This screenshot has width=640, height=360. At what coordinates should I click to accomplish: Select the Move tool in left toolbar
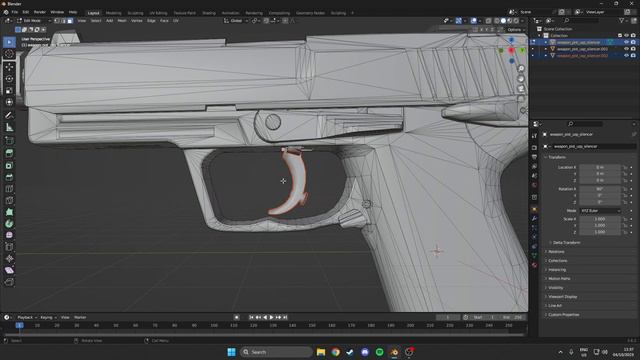coord(9,67)
